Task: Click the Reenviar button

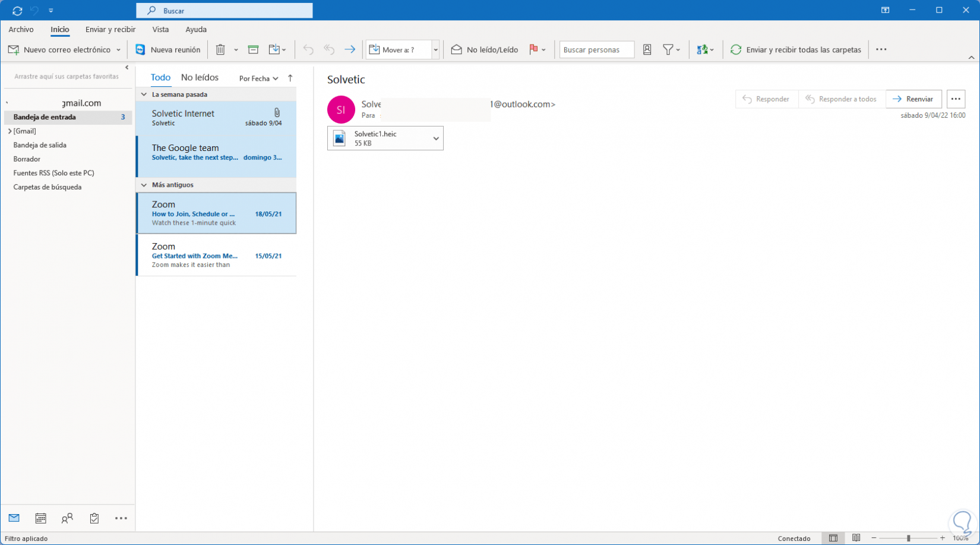Action: click(x=913, y=99)
